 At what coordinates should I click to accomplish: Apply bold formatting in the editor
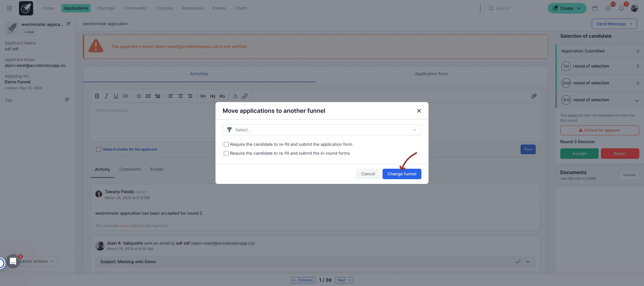[x=97, y=96]
